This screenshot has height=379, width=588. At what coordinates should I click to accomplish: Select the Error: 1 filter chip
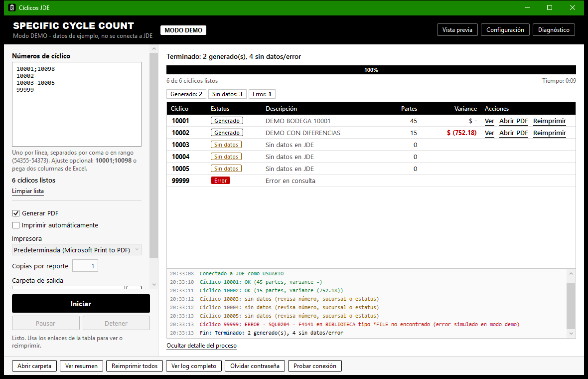click(262, 94)
